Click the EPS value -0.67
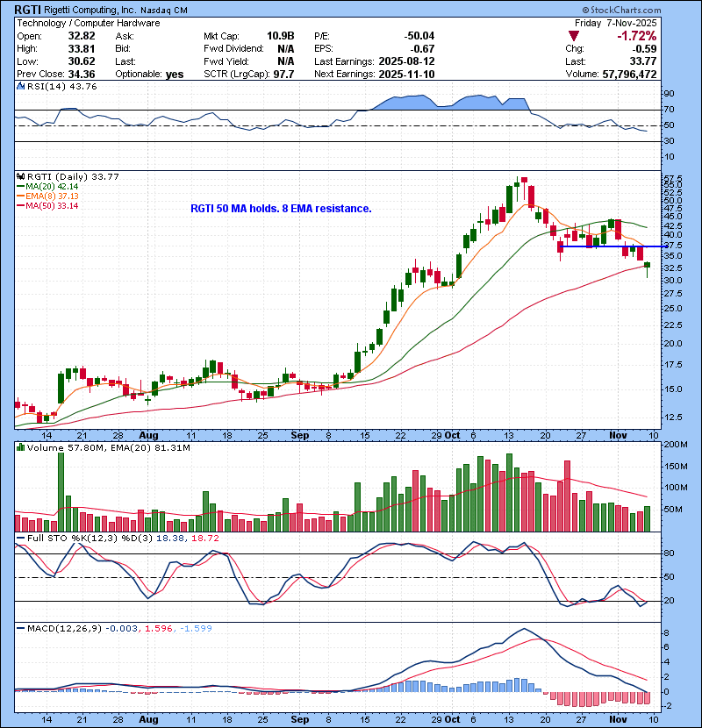This screenshot has height=728, width=702. click(423, 49)
